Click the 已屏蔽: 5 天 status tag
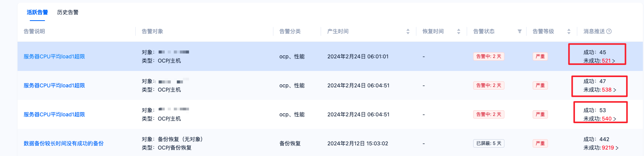 pyautogui.click(x=489, y=143)
